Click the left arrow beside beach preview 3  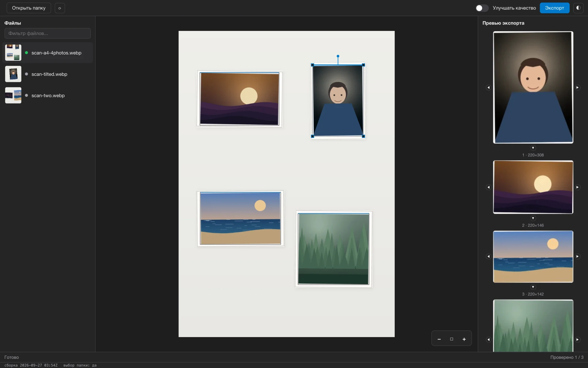488,257
